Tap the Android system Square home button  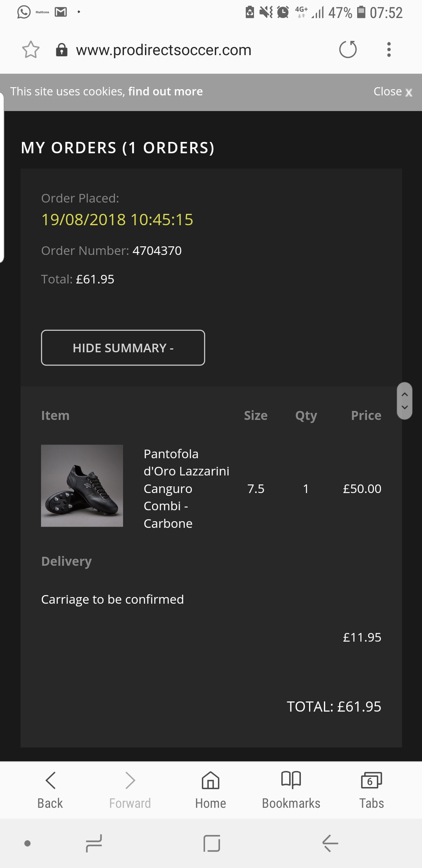212,843
